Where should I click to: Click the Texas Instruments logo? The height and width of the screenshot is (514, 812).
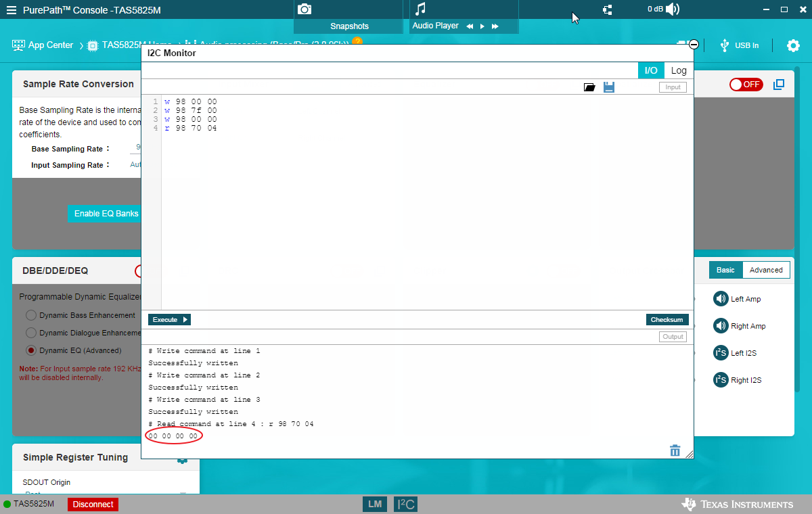coord(738,505)
